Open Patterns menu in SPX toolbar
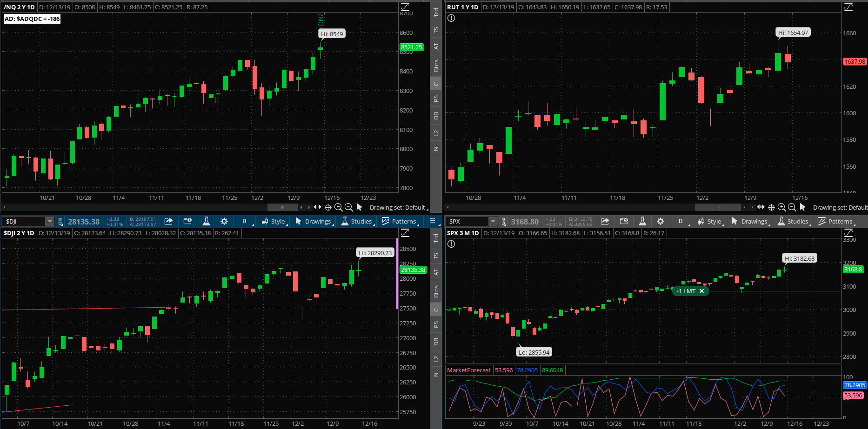Viewport: 868px width, 429px height. [836, 221]
